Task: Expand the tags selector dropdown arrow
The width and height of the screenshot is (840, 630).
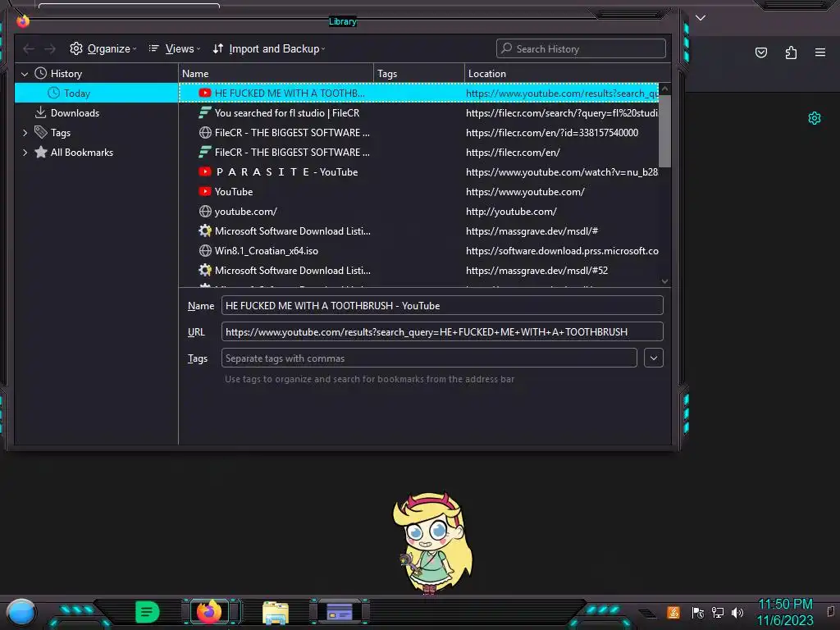Action: (654, 358)
